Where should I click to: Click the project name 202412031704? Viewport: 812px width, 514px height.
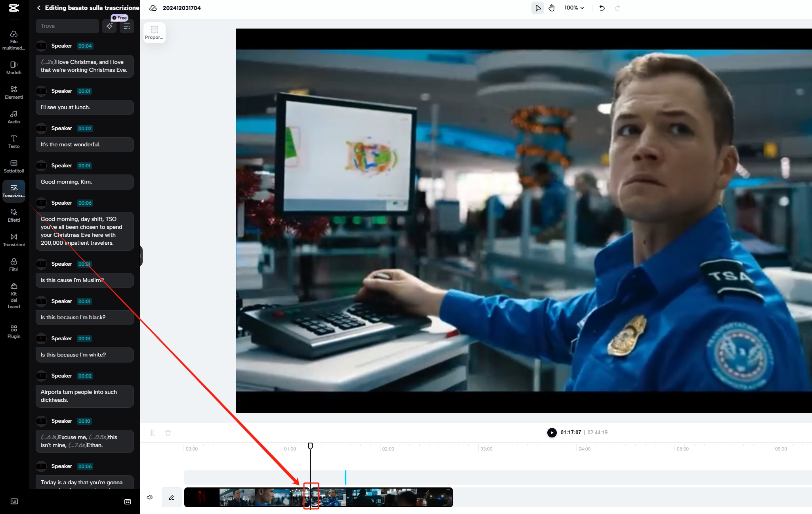[x=182, y=8]
